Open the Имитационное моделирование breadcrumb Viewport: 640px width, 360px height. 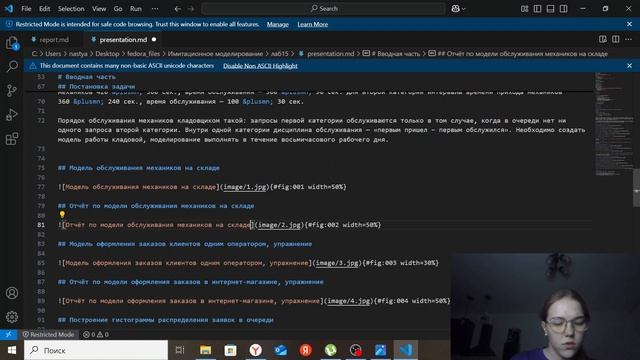click(215, 54)
